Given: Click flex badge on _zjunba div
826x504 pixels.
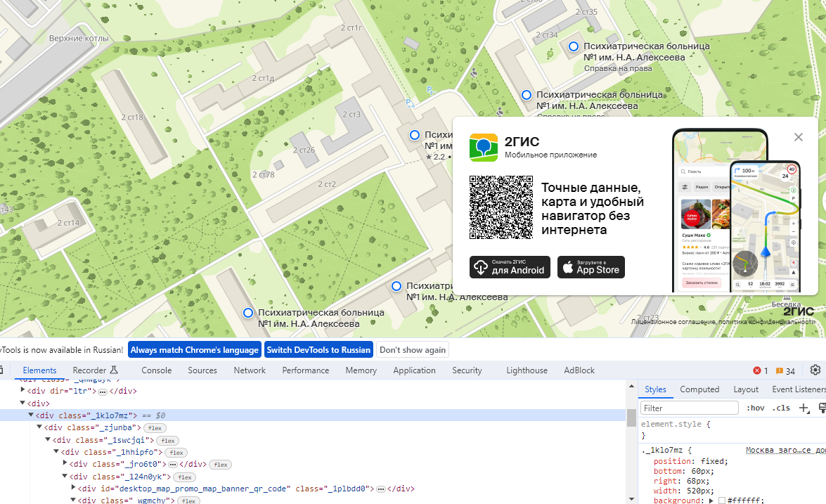Looking at the screenshot, I should coord(155,428).
